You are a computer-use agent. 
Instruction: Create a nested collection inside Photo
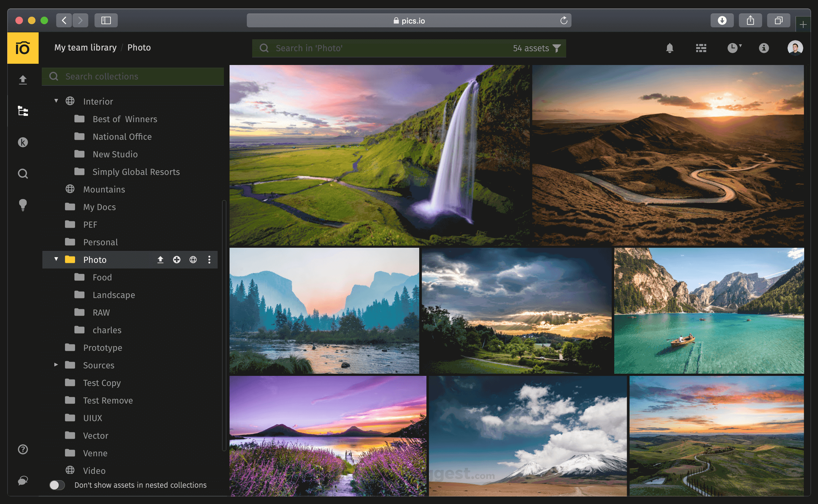[x=177, y=259]
